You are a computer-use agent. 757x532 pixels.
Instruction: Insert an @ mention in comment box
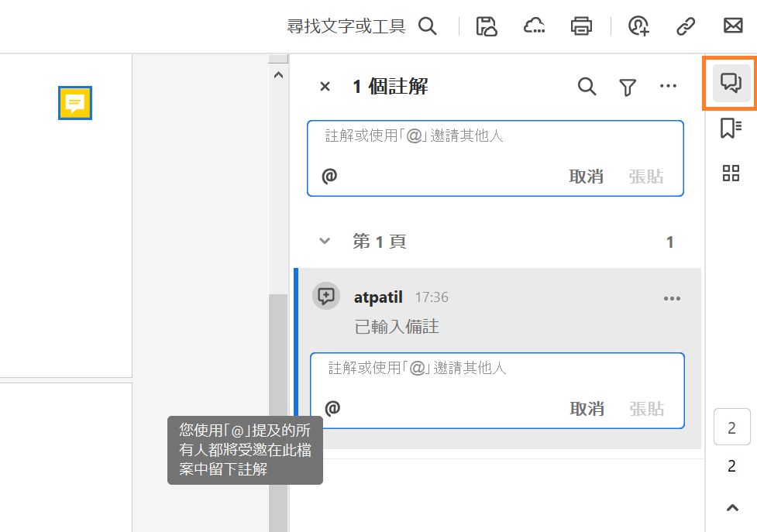[329, 176]
